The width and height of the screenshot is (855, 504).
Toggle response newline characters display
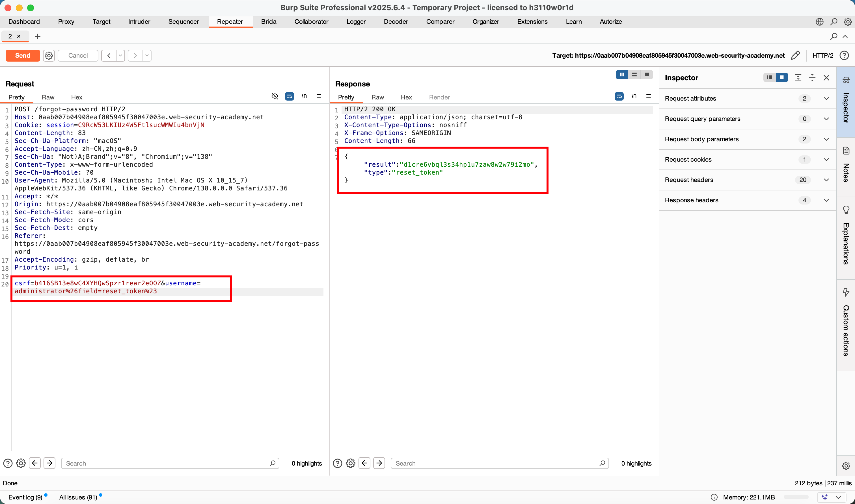point(634,96)
